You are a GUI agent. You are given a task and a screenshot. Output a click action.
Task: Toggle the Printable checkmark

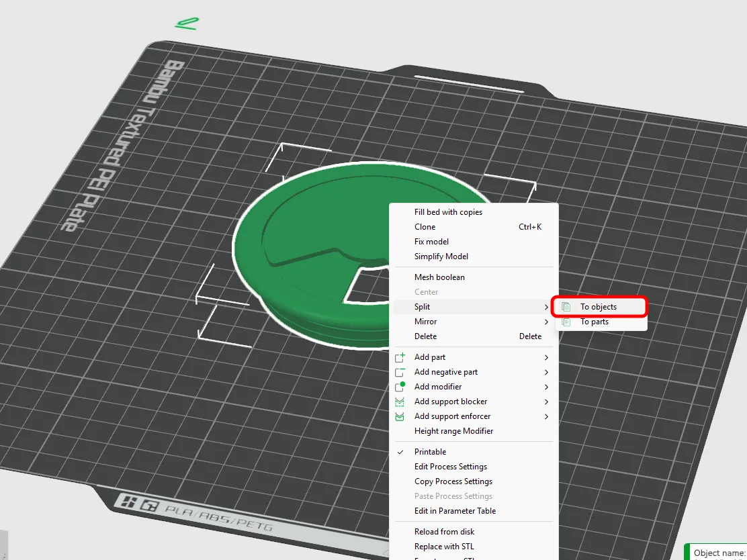tap(400, 452)
